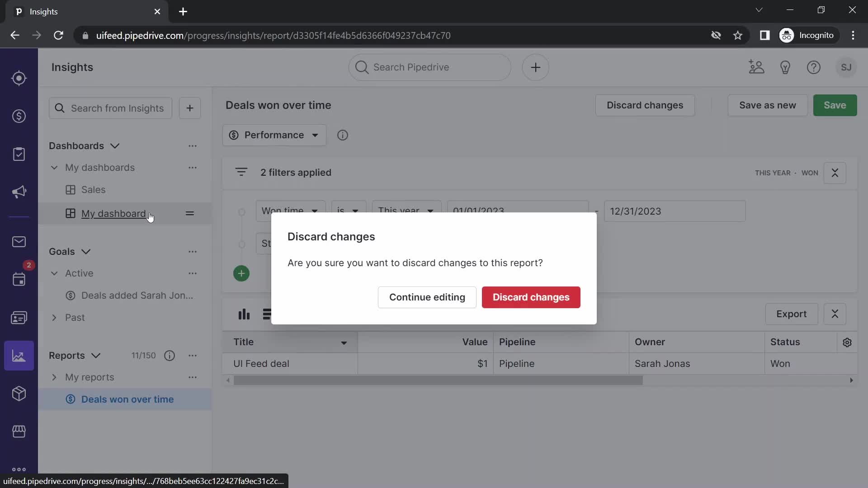
Task: Add a filter condition with green plus
Action: 241,273
